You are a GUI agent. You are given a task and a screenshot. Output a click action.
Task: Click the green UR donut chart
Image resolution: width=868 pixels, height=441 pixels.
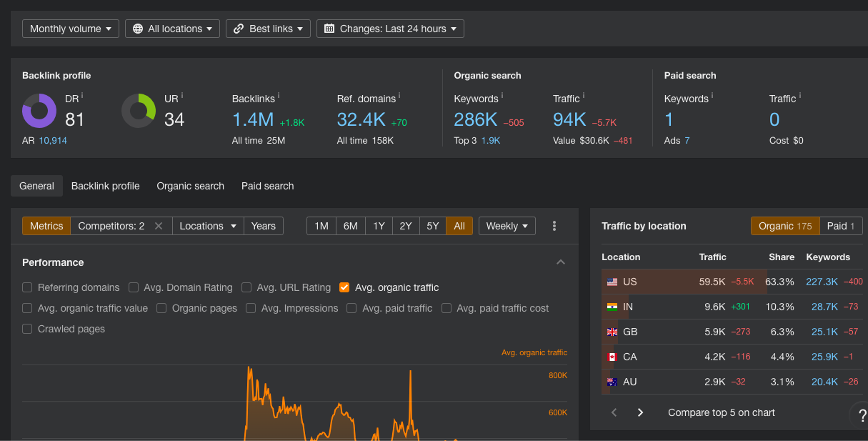139,111
